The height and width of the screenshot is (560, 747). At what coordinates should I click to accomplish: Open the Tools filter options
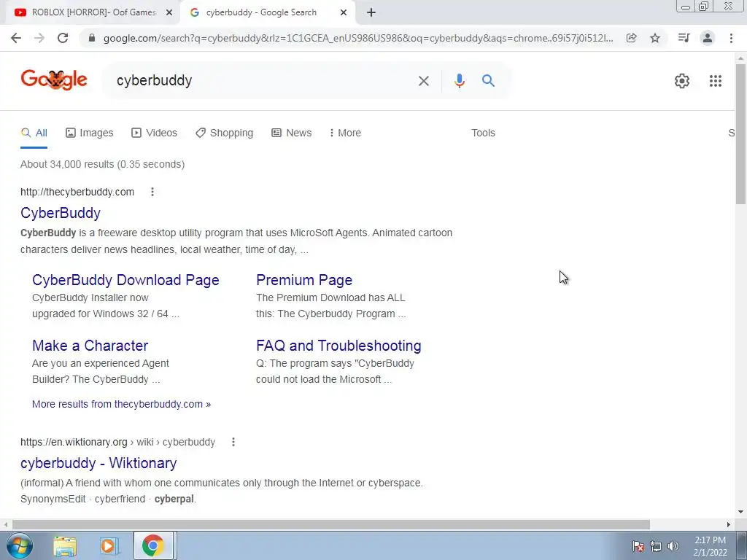pos(483,133)
